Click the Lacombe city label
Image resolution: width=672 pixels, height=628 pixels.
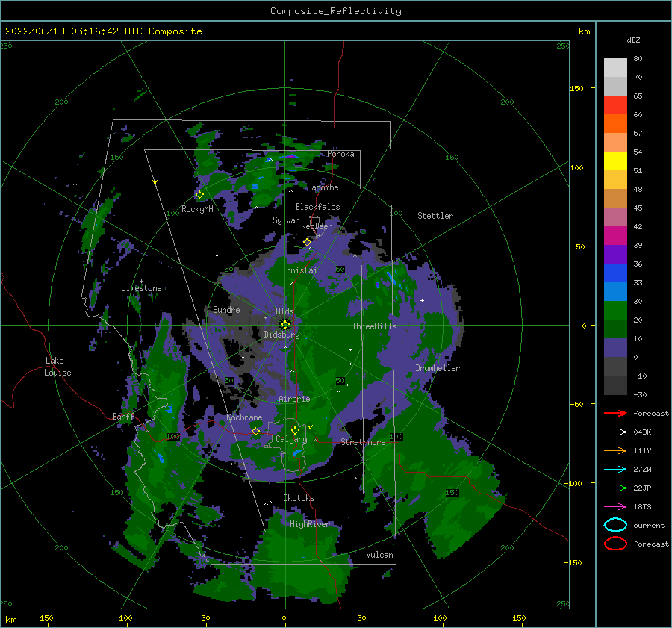pos(323,187)
